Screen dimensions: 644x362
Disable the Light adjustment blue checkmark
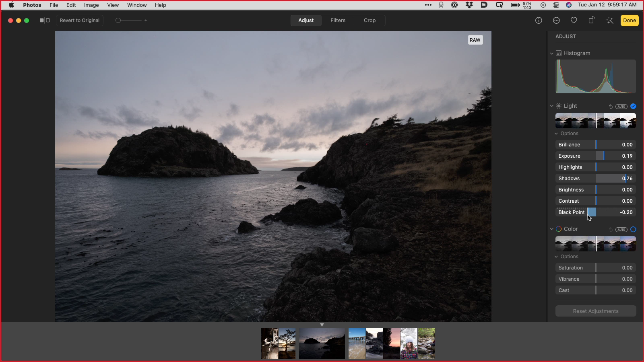[x=633, y=106]
